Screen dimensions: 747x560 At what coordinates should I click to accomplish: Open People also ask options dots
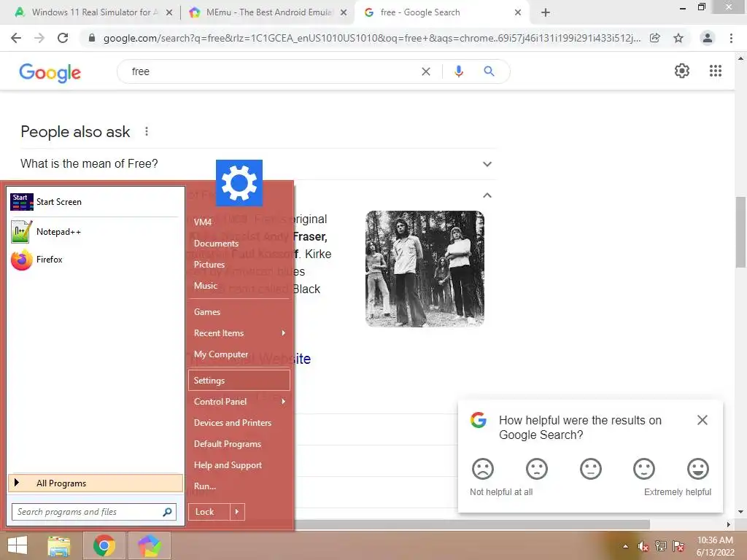click(147, 131)
